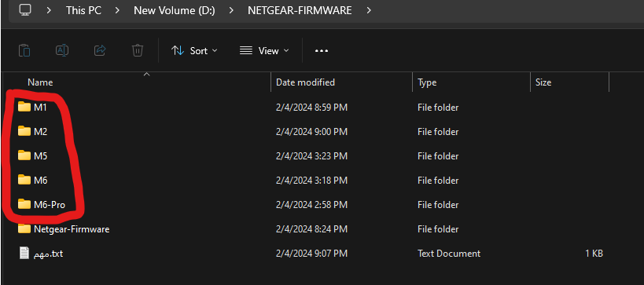Screen dimensions: 644x285
Task: Sort by the Size column header
Action: point(543,82)
